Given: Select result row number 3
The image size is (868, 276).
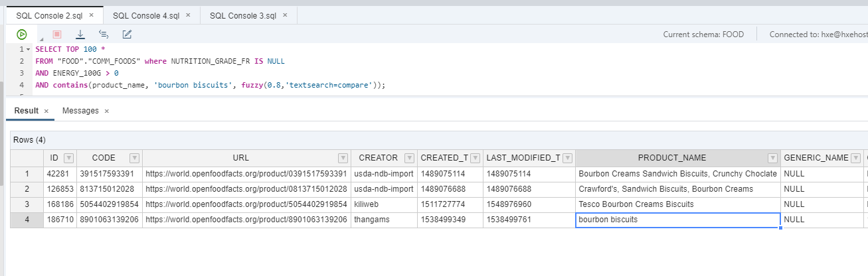Looking at the screenshot, I should 27,204.
